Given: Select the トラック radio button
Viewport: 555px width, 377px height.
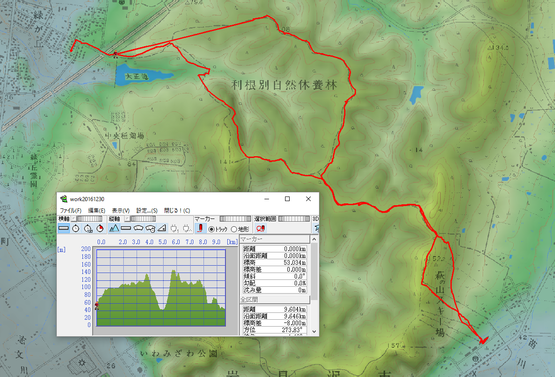Looking at the screenshot, I should pos(211,229).
